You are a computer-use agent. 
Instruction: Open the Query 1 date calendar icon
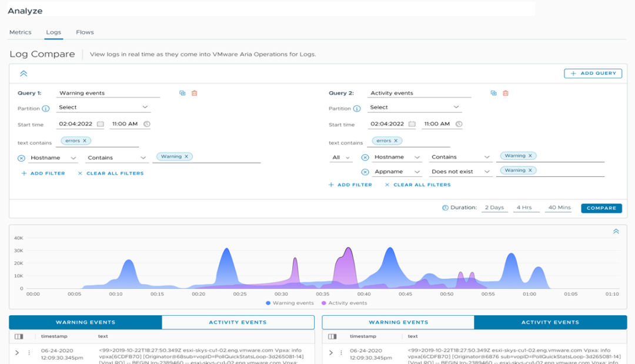(x=101, y=124)
